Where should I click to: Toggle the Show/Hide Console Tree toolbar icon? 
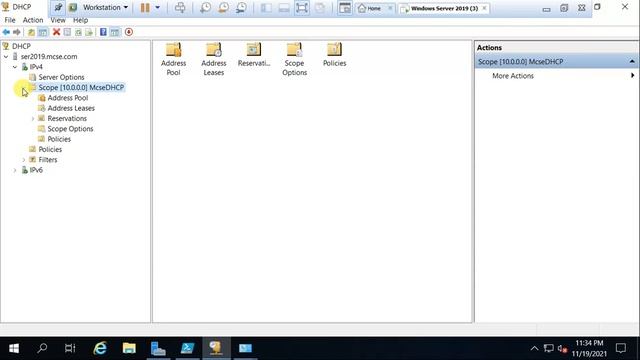coord(43,32)
